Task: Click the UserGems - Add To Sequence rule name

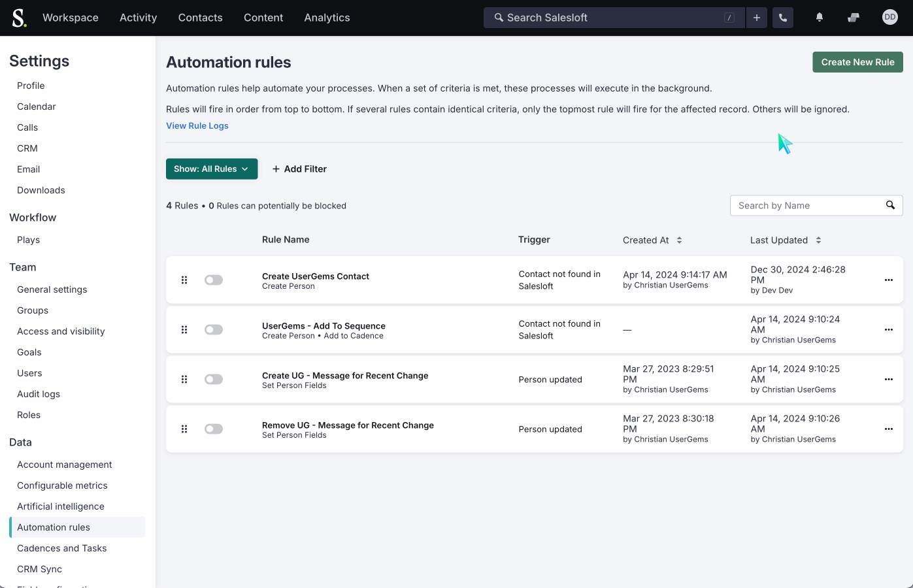Action: (324, 326)
